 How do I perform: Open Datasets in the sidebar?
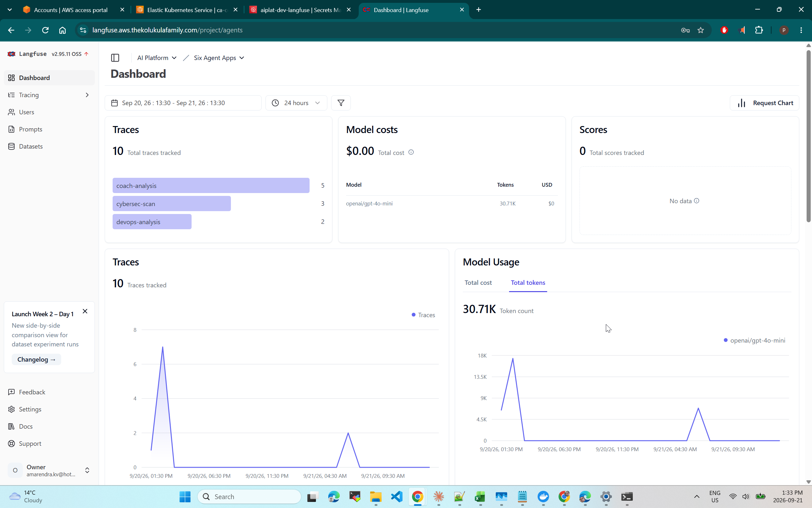(x=49, y=146)
